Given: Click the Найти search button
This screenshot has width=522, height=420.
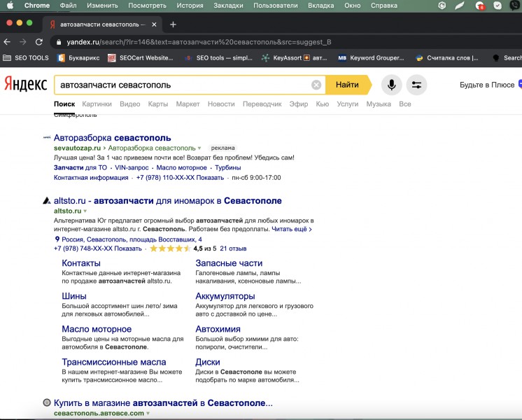Looking at the screenshot, I should [347, 85].
